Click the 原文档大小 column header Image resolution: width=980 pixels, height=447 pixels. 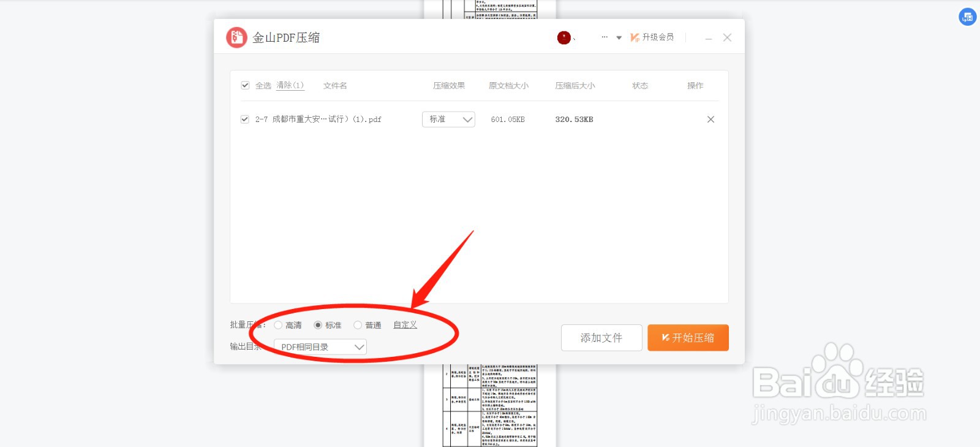point(508,85)
